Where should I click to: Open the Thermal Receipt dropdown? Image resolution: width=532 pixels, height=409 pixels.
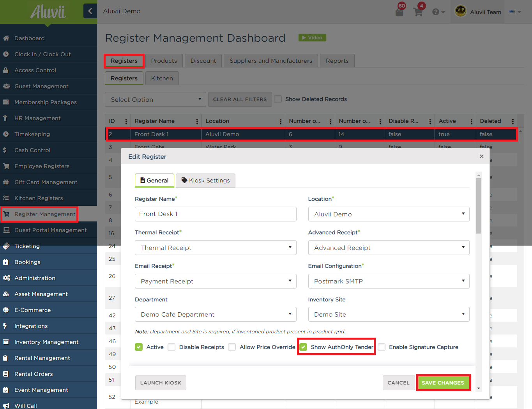click(216, 248)
